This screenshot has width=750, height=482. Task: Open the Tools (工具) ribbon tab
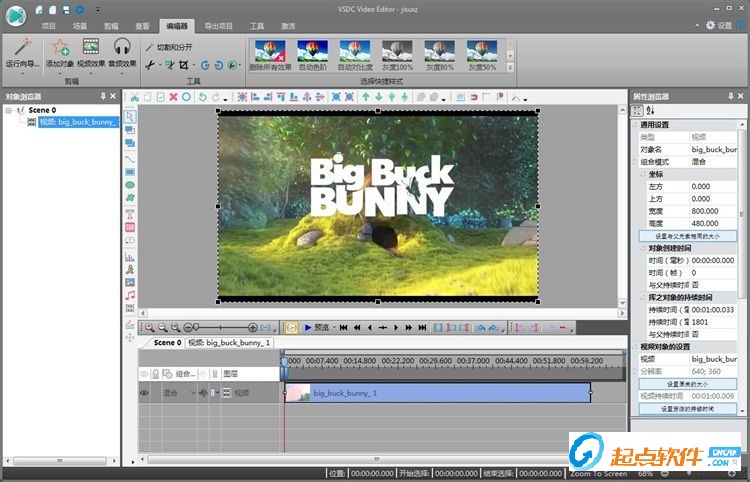click(257, 26)
